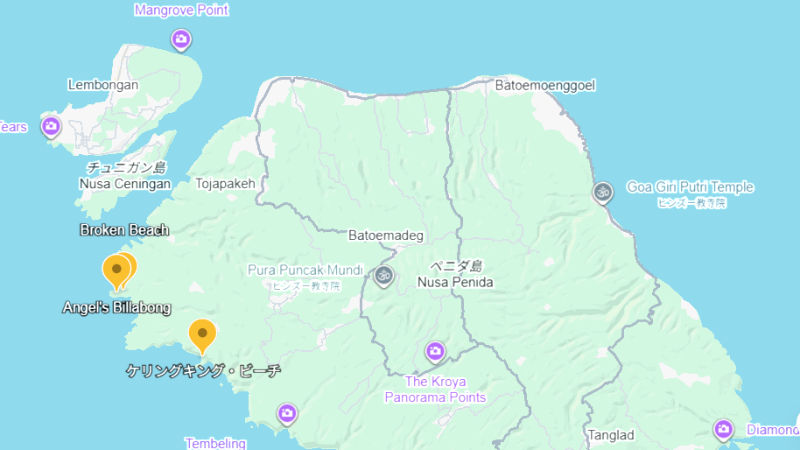This screenshot has width=800, height=450.
Task: Click the Pura Puncak Mundi temple icon
Action: pos(384,277)
